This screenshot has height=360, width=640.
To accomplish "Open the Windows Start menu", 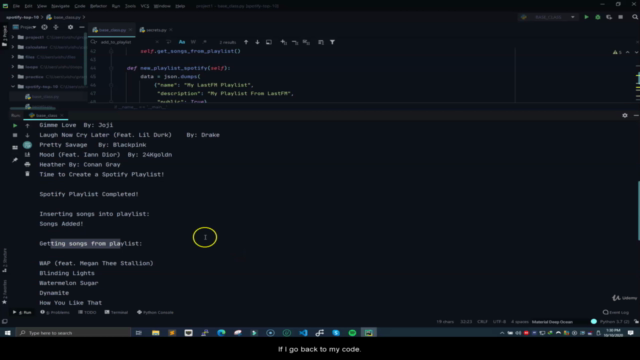I will tap(7, 333).
